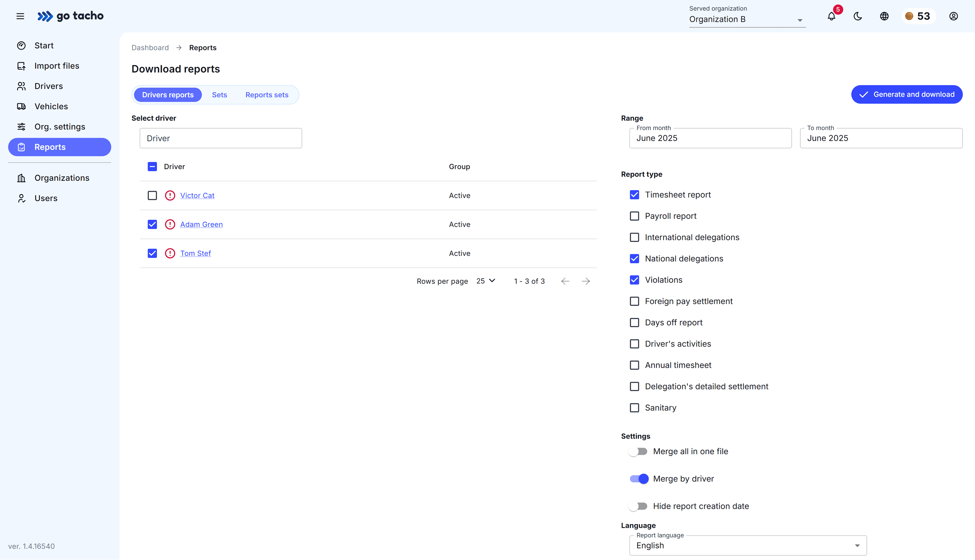This screenshot has width=975, height=560.
Task: Open Org. settings via its gear icon
Action: point(22,127)
